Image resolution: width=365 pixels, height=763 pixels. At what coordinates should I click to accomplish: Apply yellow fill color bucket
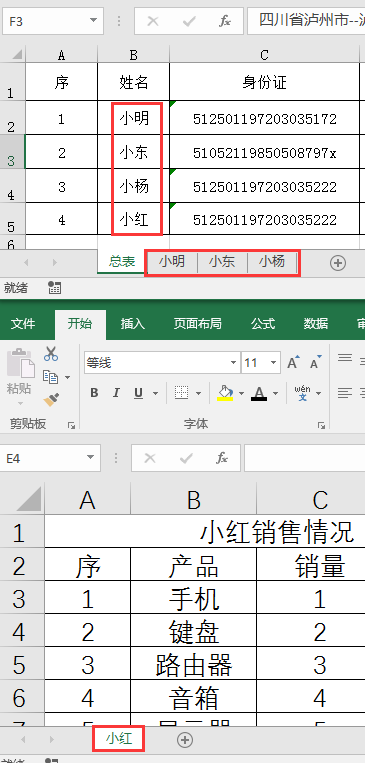click(x=225, y=393)
